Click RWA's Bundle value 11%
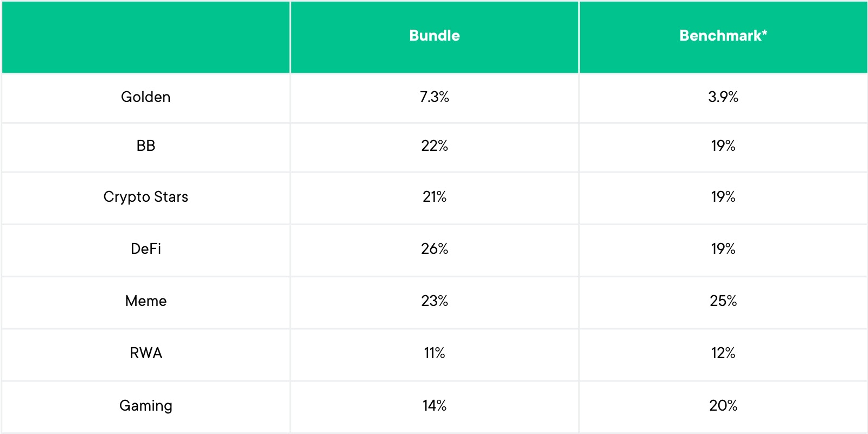Image resolution: width=868 pixels, height=434 pixels. tap(435, 353)
